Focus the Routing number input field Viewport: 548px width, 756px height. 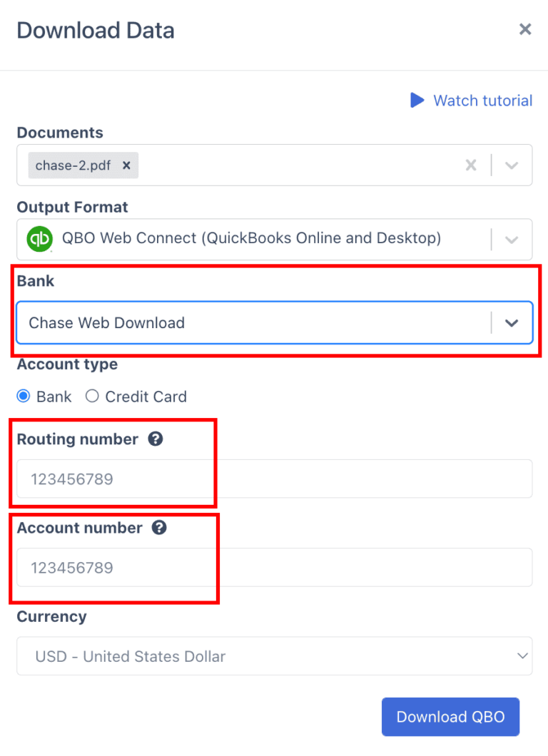[x=275, y=479]
